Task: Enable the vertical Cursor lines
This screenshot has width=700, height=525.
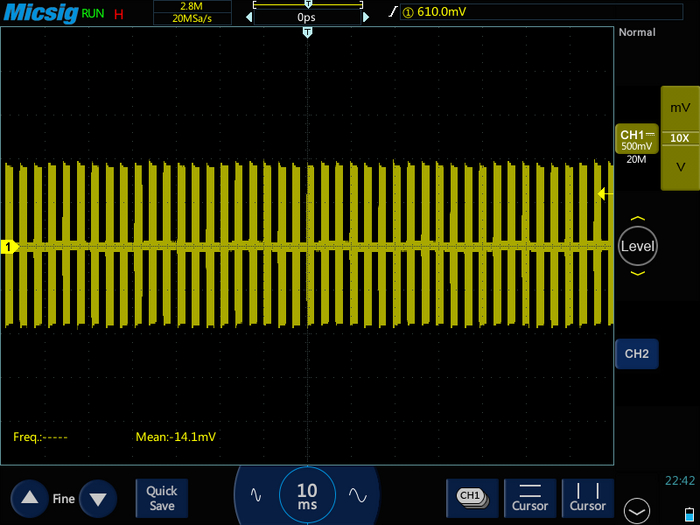Action: coord(587,497)
